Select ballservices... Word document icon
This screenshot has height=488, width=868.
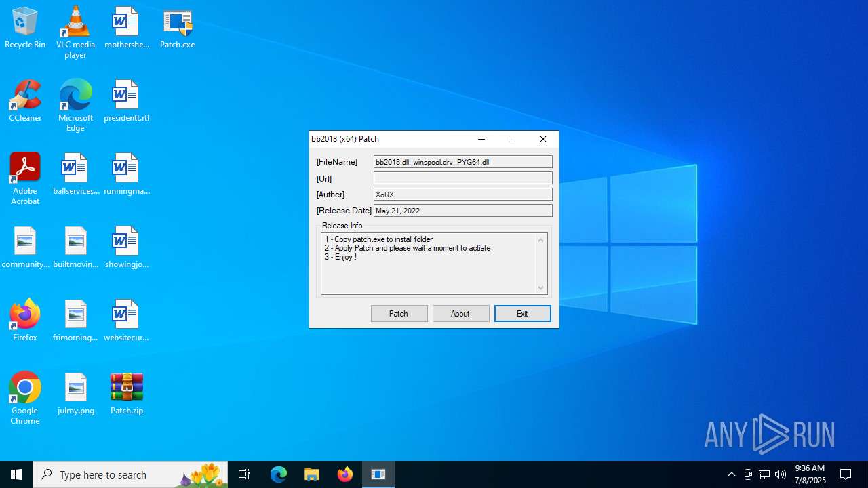[x=76, y=175]
